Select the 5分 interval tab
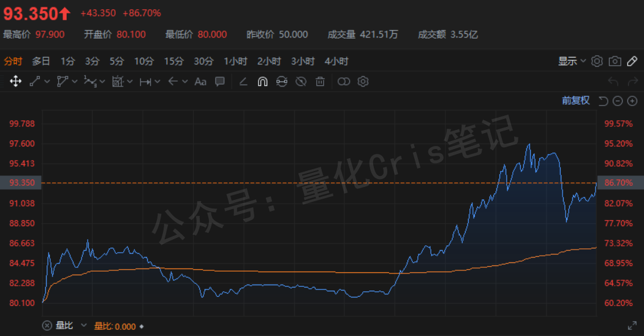 pyautogui.click(x=116, y=61)
